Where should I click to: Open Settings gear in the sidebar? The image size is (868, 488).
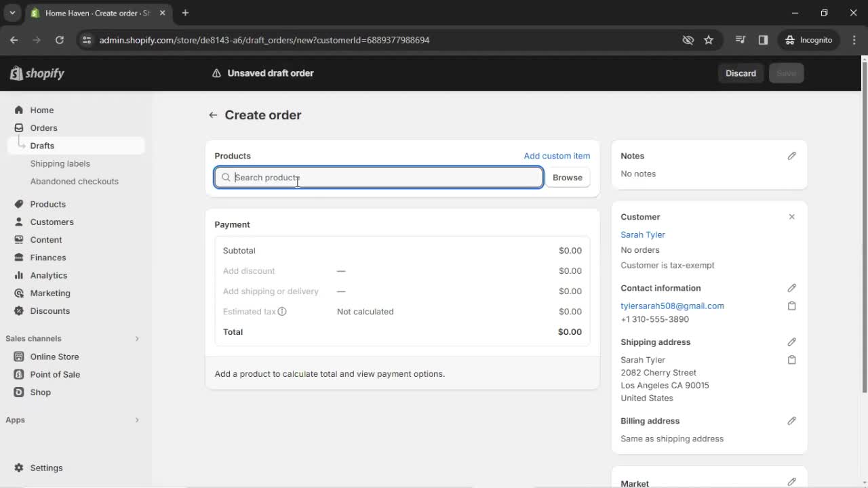coord(18,468)
